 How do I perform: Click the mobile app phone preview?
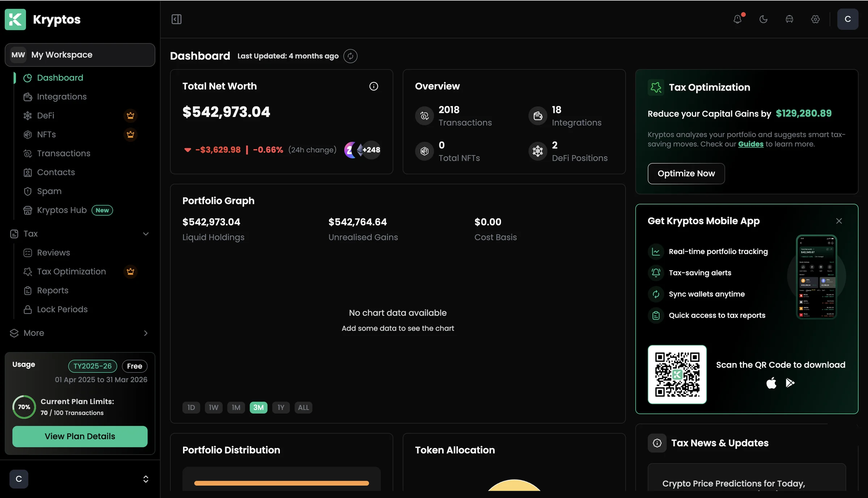click(x=817, y=277)
